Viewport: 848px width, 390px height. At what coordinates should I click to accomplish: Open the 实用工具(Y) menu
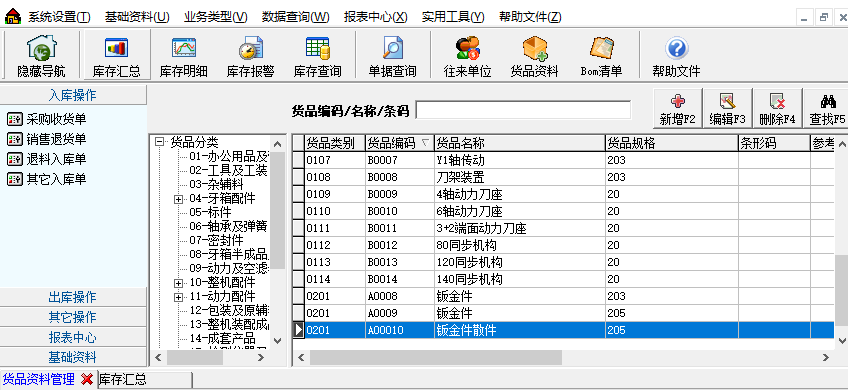click(x=453, y=17)
